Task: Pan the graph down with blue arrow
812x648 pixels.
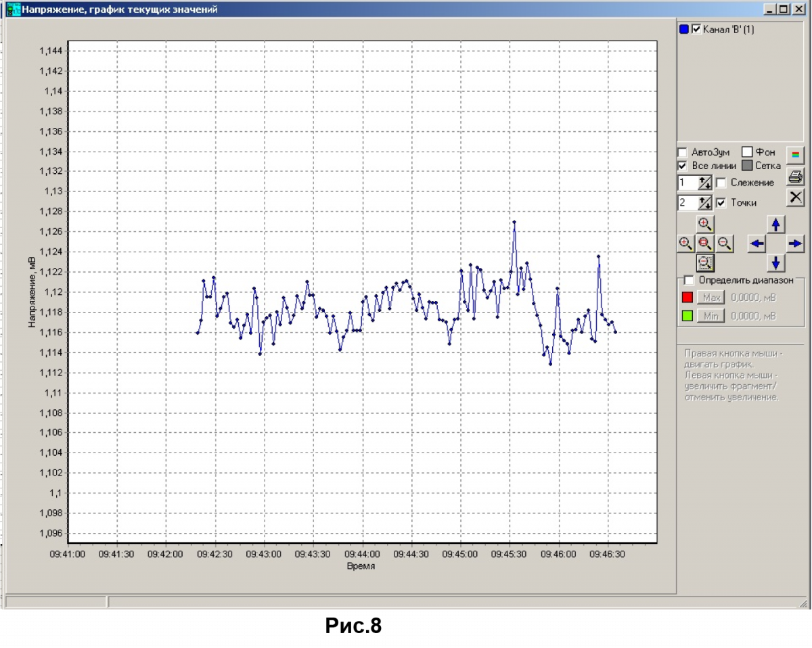Action: coord(775,262)
